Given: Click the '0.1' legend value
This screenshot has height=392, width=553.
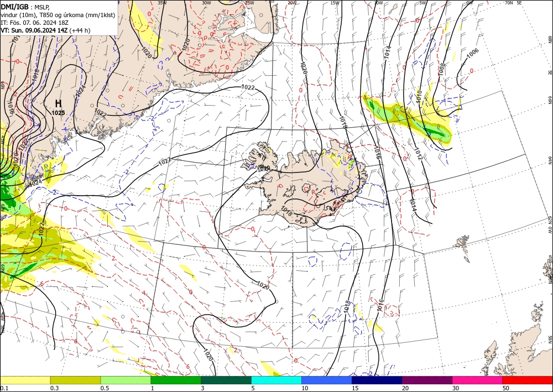Looking at the screenshot, I should pyautogui.click(x=3, y=388).
